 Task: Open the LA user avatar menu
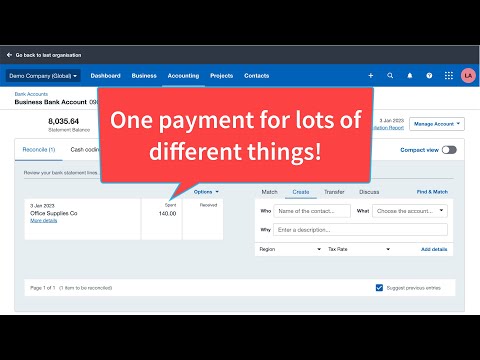tap(468, 76)
